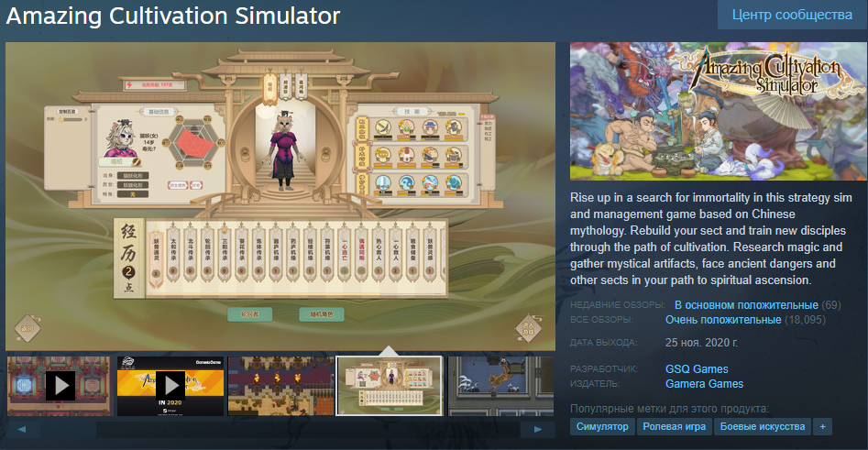Play the first trailer video thumbnail

[60, 385]
